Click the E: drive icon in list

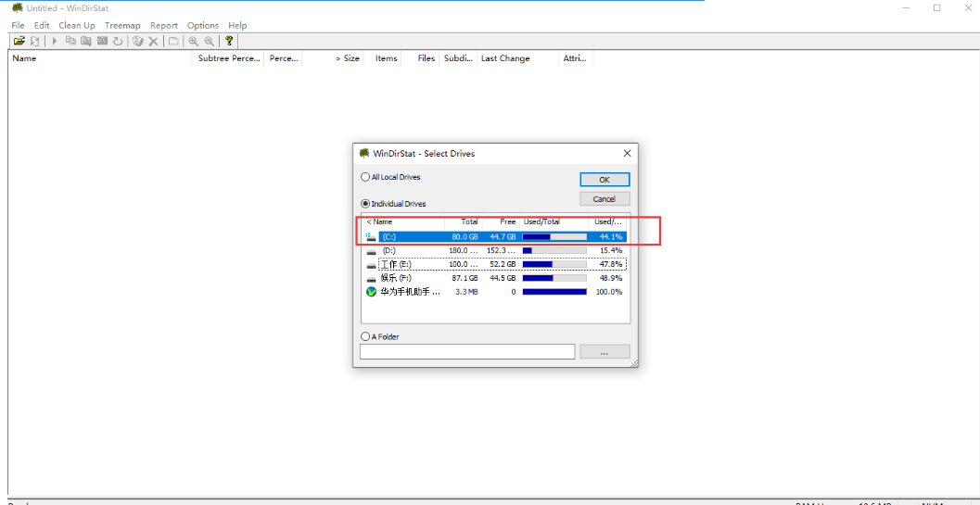tap(371, 264)
